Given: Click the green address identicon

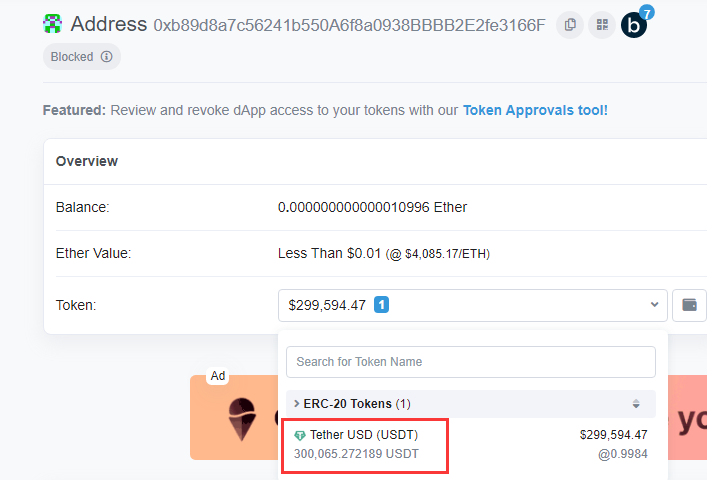Looking at the screenshot, I should (53, 24).
